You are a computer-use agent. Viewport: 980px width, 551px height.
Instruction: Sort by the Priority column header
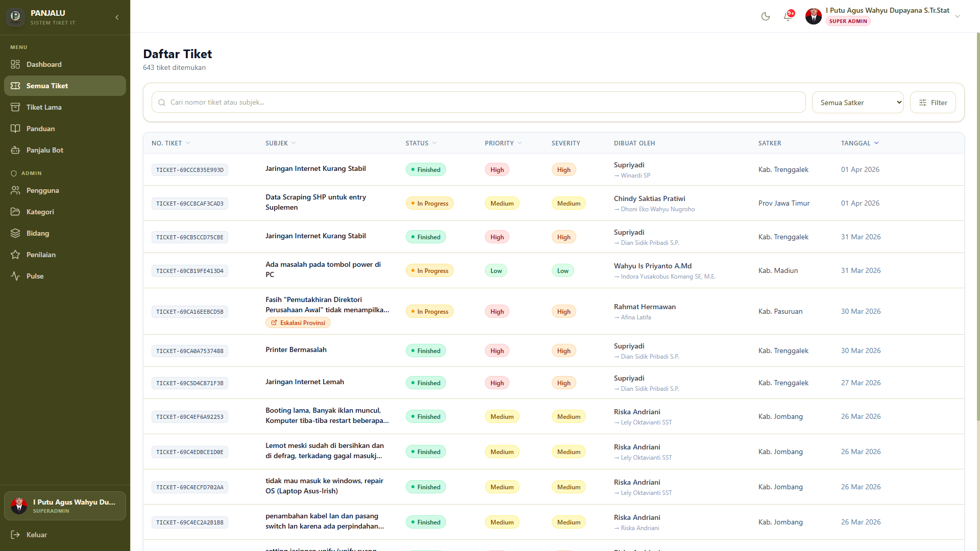click(x=503, y=143)
